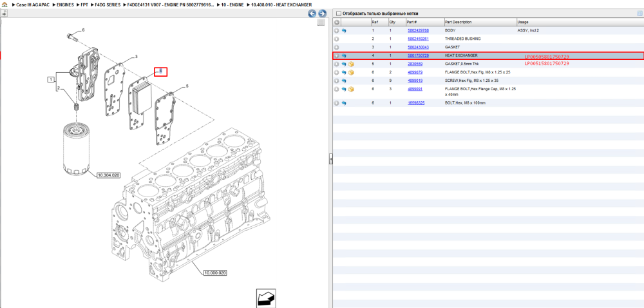This screenshot has height=308, width=644.
Task: Click the plus circle on THREADED BUSHING row
Action: coord(336,39)
